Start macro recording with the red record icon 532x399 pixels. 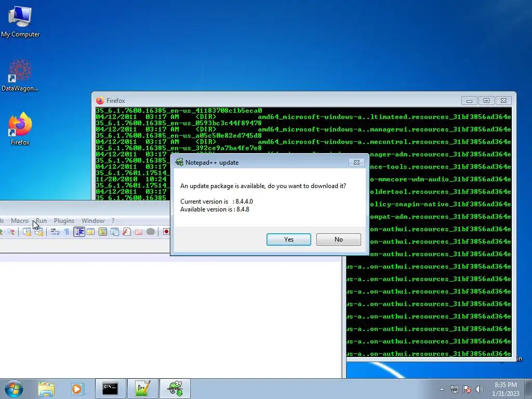[x=166, y=232]
